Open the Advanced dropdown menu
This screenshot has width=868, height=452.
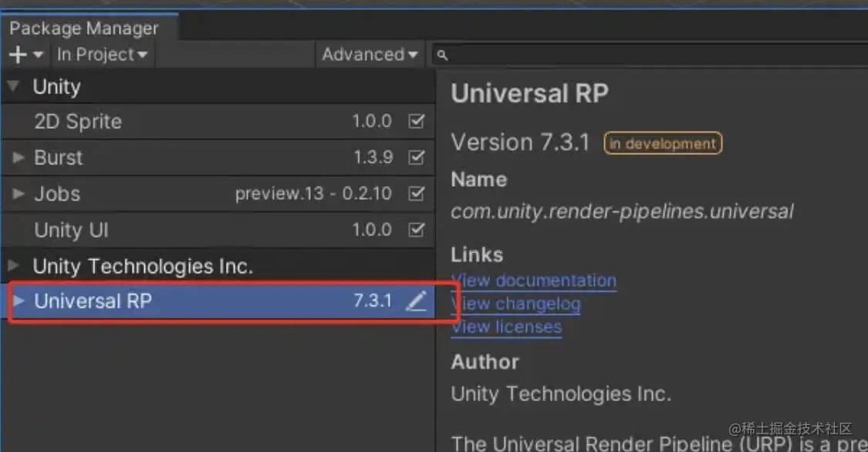(x=370, y=54)
